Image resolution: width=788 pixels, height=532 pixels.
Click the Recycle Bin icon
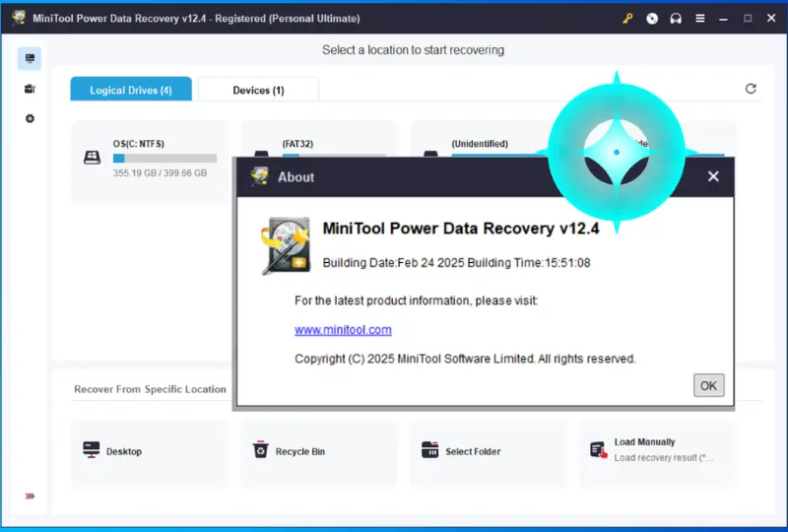tap(260, 449)
